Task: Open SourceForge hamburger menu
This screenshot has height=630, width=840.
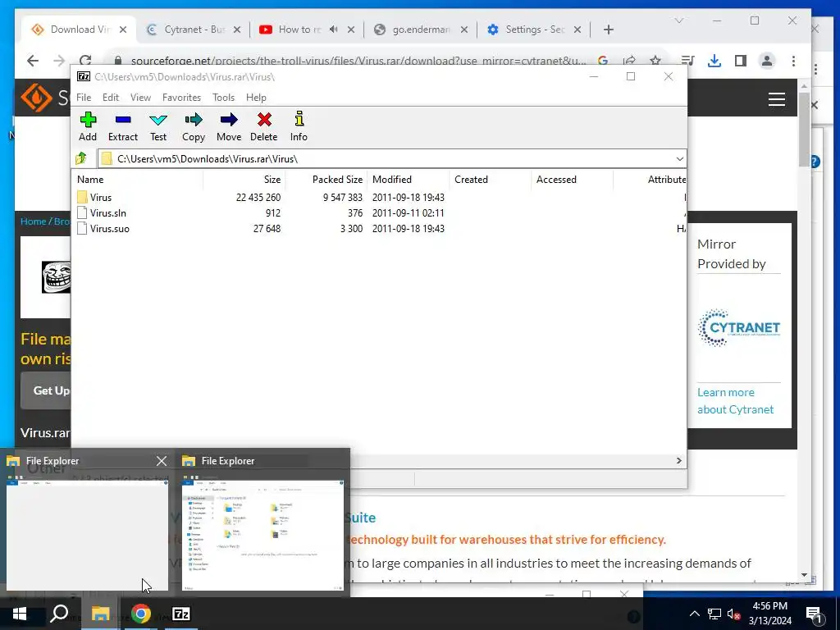Action: (x=776, y=99)
